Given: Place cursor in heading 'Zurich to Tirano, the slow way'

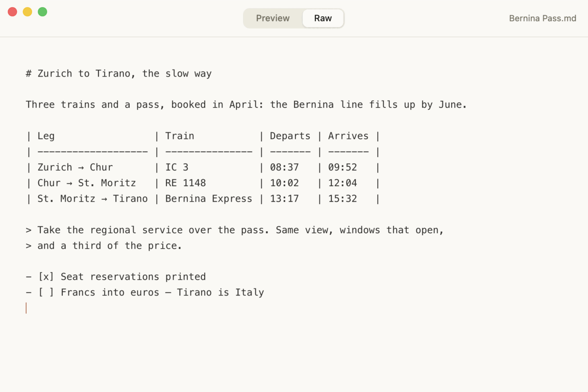Looking at the screenshot, I should 125,73.
